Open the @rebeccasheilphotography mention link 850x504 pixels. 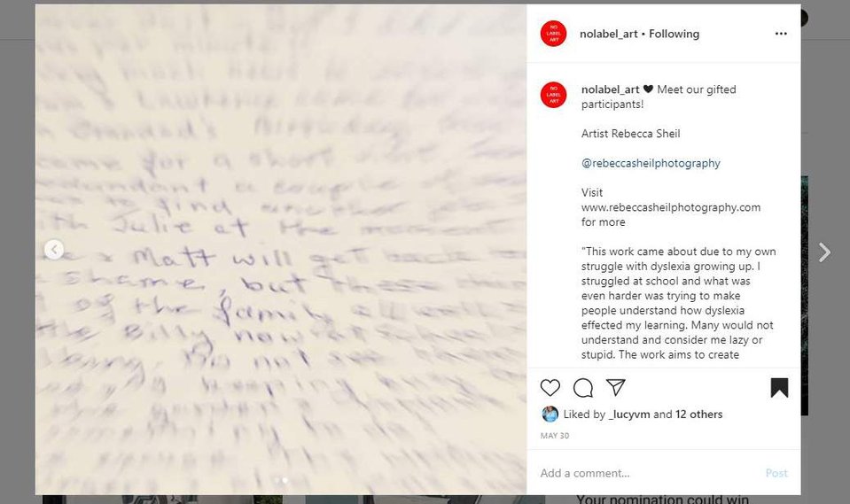(x=651, y=163)
